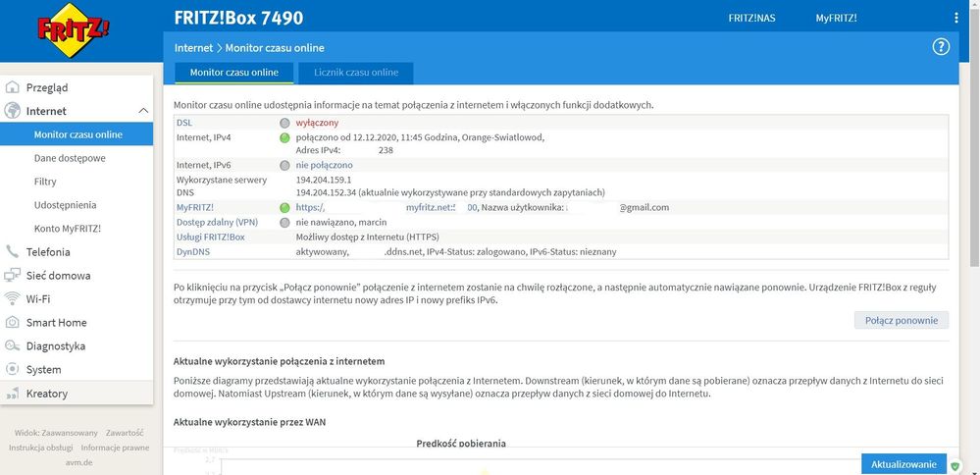Click the Sieć domowa network icon
Screen dimensions: 980x475
[13, 276]
